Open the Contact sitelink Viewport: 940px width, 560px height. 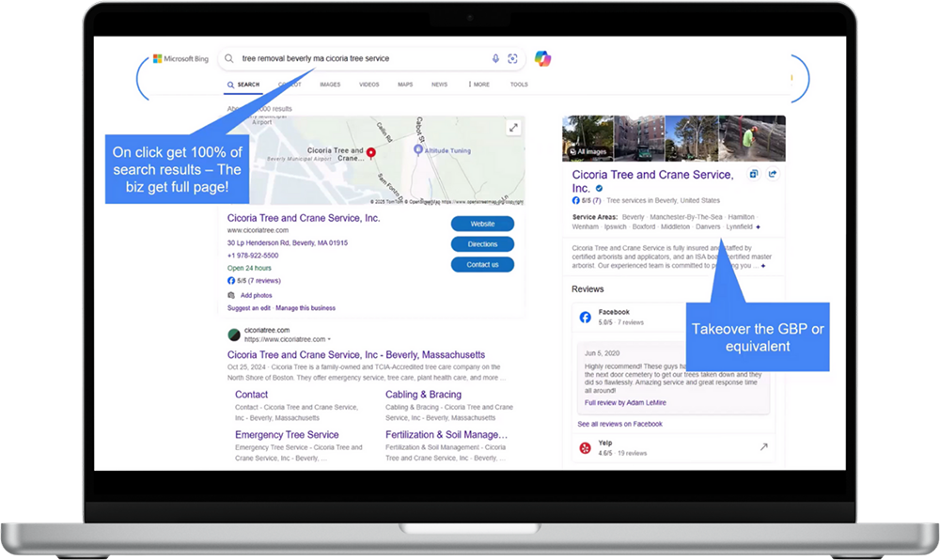coord(251,395)
